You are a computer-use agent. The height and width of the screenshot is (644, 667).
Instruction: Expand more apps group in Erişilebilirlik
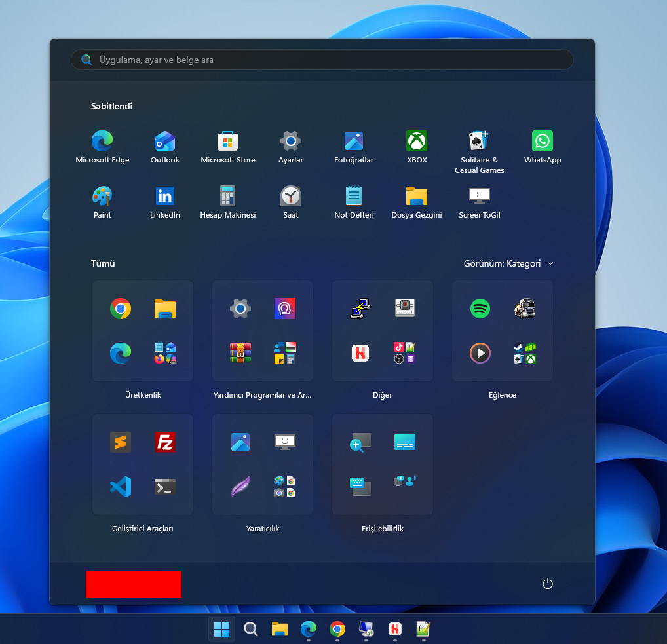(x=404, y=482)
